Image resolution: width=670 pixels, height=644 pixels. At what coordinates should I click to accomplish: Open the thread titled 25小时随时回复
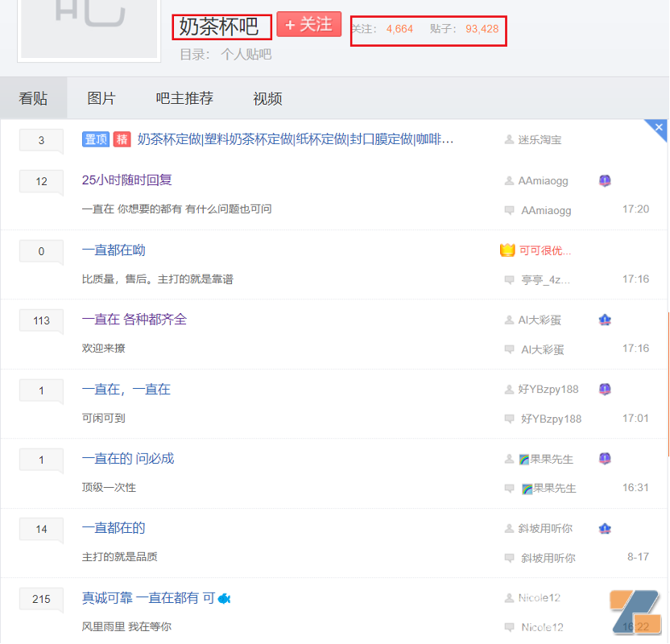click(126, 180)
